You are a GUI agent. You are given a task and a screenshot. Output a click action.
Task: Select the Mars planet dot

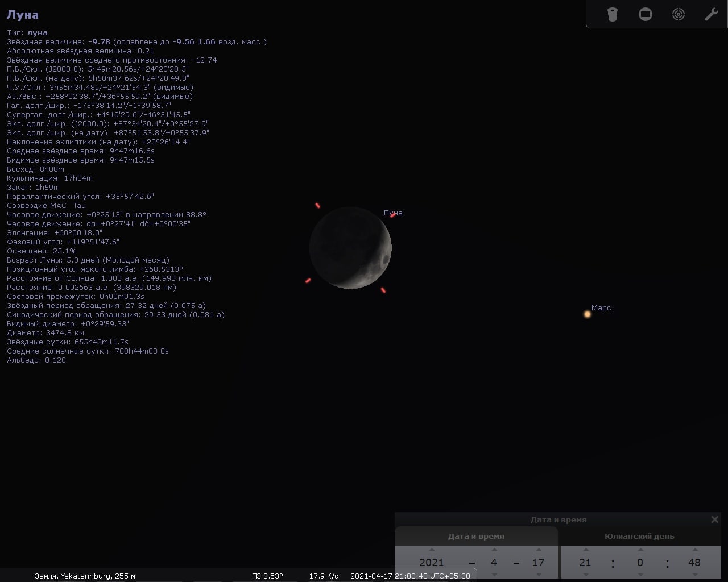pyautogui.click(x=588, y=314)
